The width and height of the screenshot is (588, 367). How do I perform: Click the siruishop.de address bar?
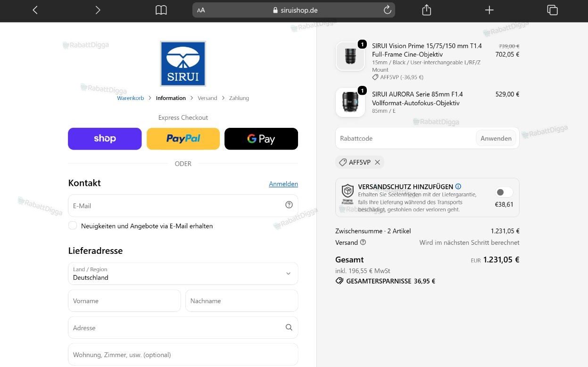[294, 10]
